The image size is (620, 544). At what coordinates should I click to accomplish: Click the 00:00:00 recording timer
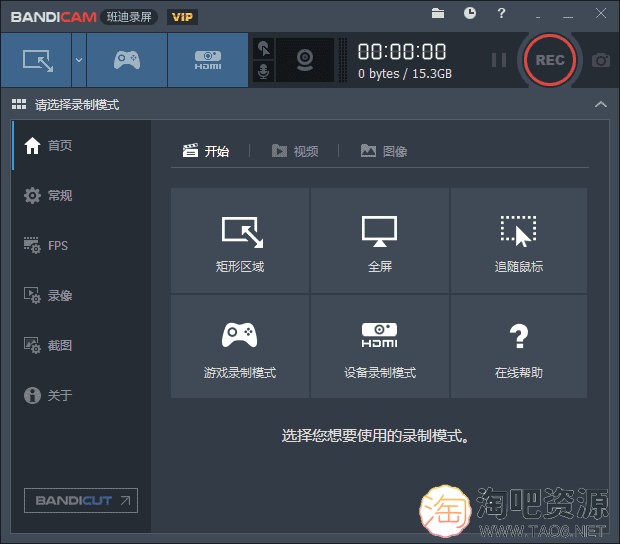coord(402,52)
